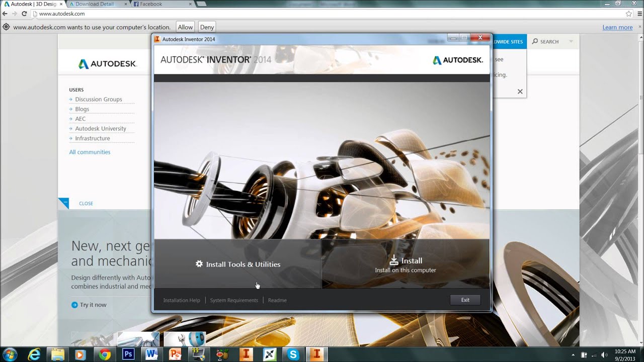Open a new browser tab
Viewport: 644px width, 362px height.
coord(201,4)
